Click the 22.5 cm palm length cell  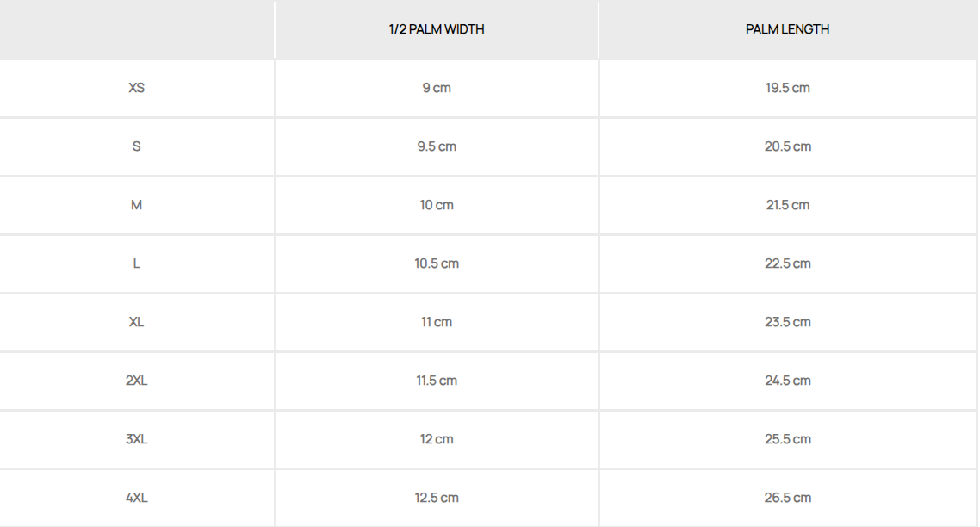pyautogui.click(x=787, y=263)
